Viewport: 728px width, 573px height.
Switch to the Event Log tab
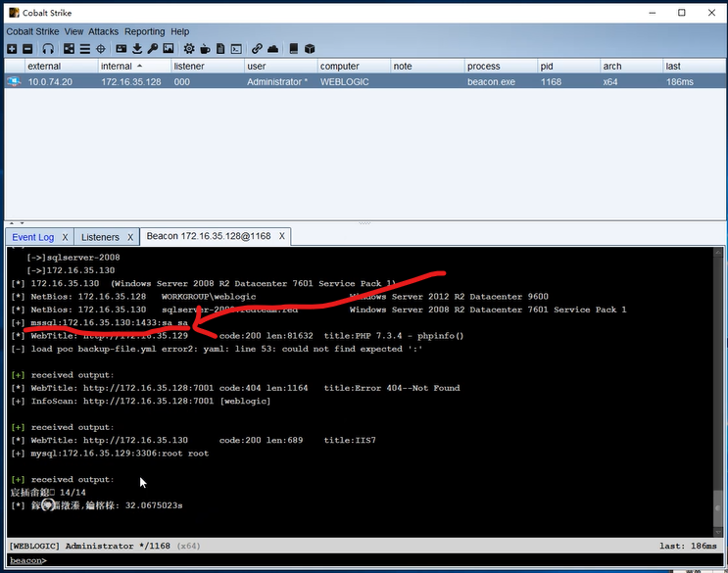[x=33, y=237]
